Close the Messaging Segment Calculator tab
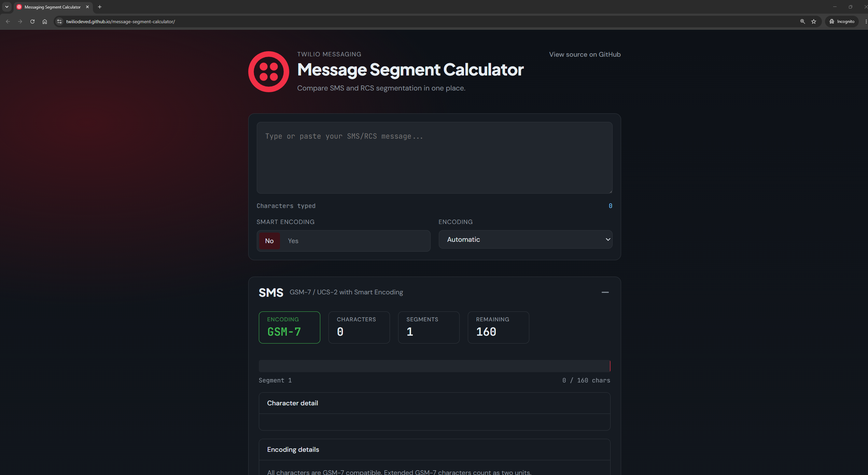The image size is (868, 475). [x=87, y=7]
